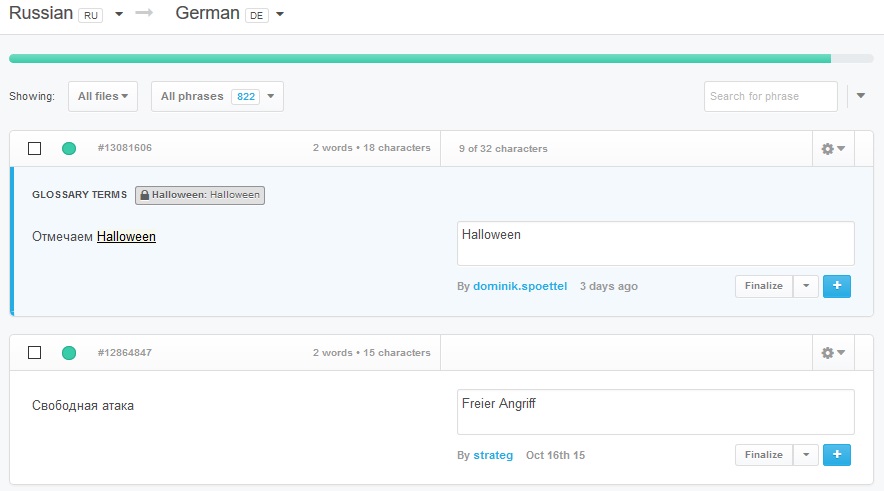884x491 pixels.
Task: Open dominik.spoettel user profile link
Action: (x=520, y=286)
